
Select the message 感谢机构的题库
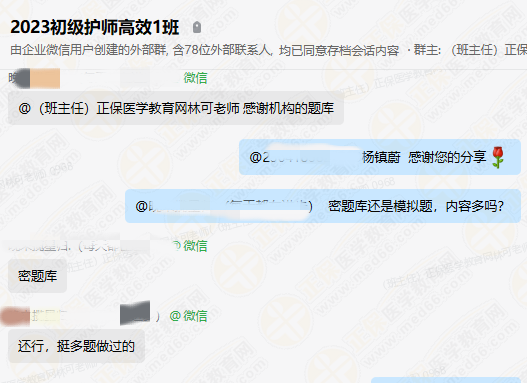pos(176,108)
